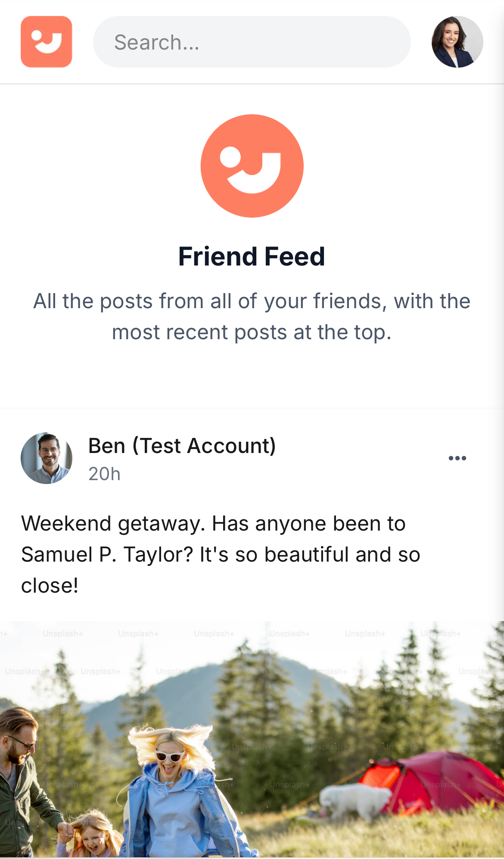Click the 20h post timestamp

(x=104, y=474)
